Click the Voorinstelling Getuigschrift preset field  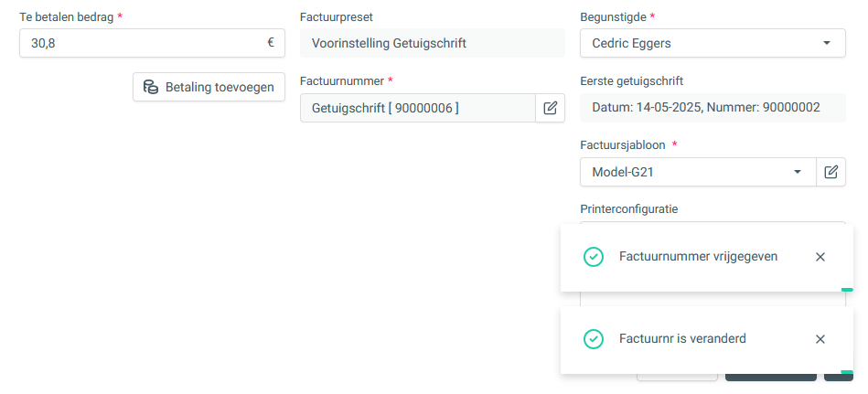point(433,43)
